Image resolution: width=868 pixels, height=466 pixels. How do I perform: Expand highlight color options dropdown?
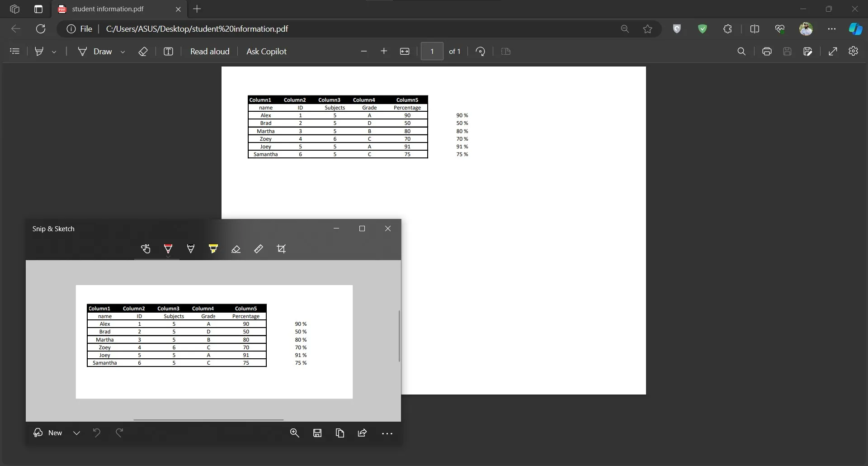pyautogui.click(x=54, y=52)
